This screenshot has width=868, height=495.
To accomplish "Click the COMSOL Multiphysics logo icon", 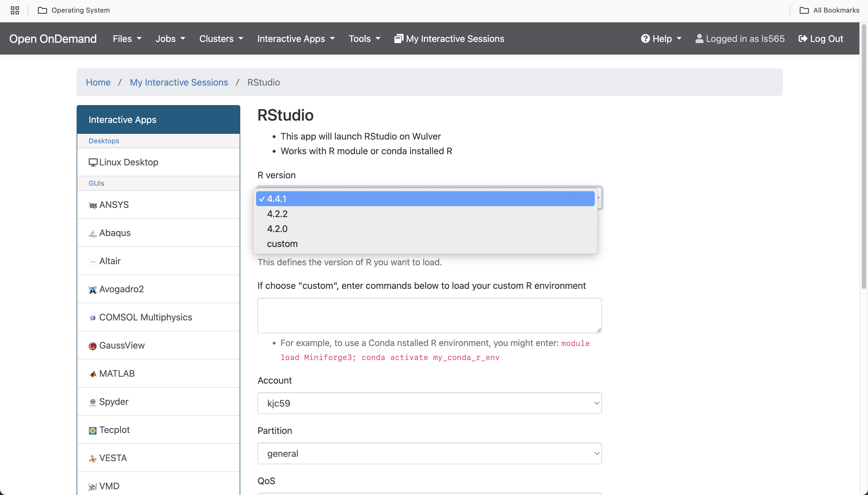I will [x=93, y=318].
